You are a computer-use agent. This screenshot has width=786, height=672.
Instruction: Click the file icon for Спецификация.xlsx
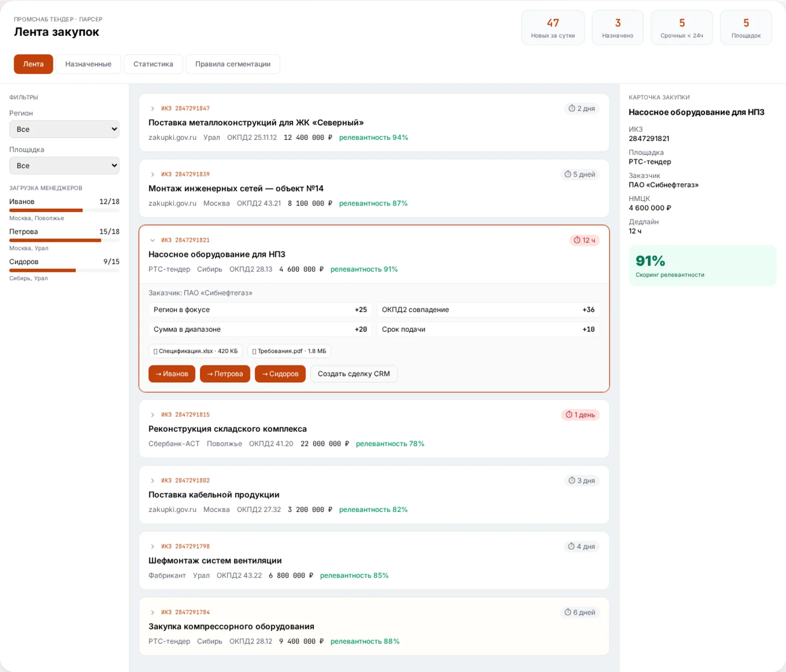pos(156,351)
